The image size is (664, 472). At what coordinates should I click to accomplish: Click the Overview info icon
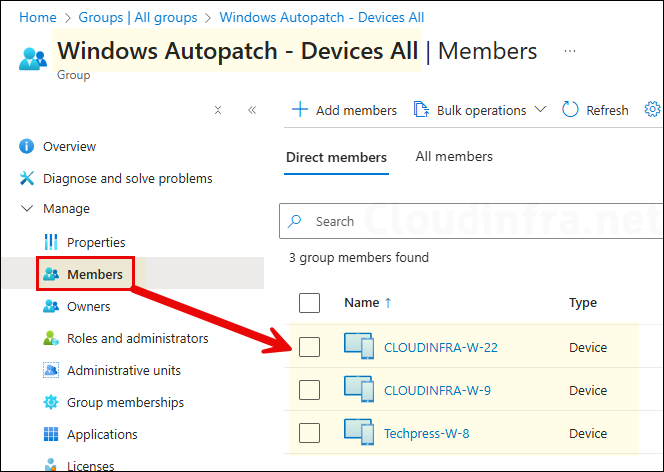[26, 147]
